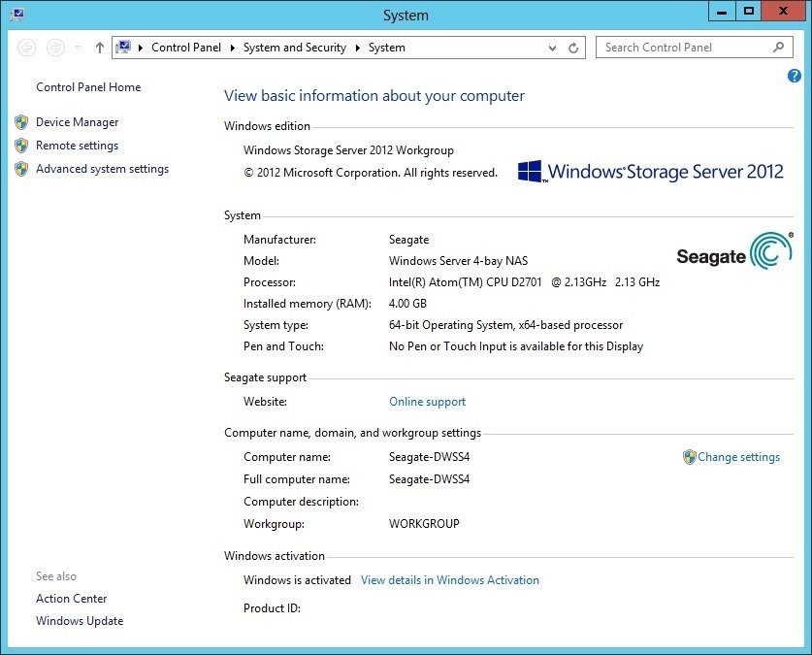Navigate to Control Panel breadcrumb

click(x=186, y=48)
